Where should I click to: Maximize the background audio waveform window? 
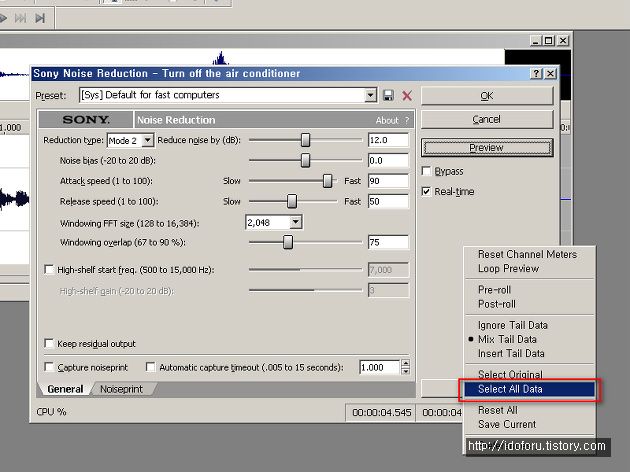tap(549, 41)
